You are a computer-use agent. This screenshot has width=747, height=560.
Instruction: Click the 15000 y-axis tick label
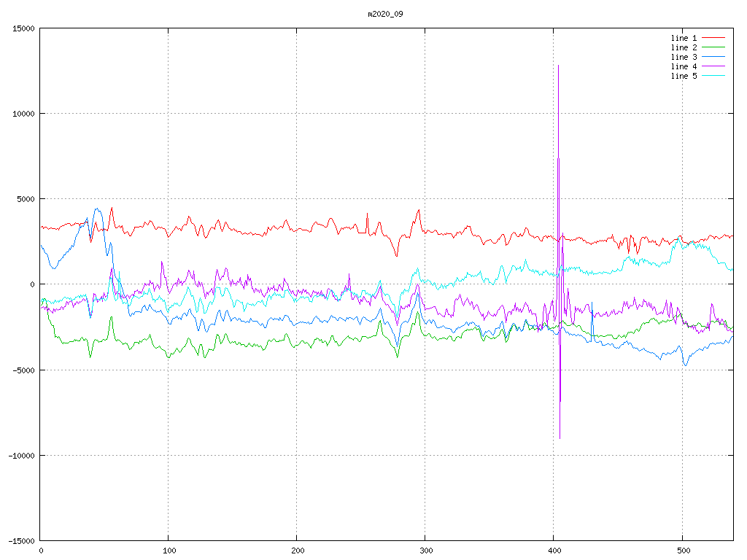pyautogui.click(x=23, y=28)
